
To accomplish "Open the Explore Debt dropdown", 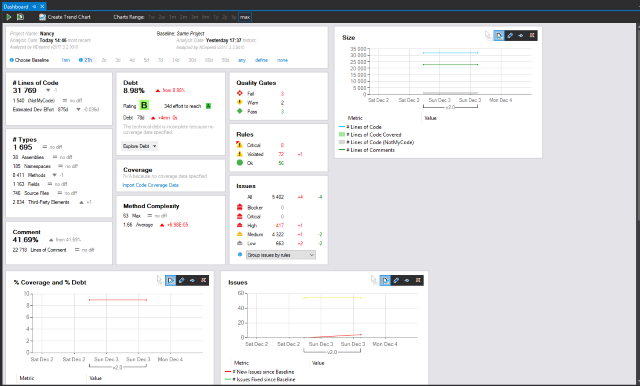I will point(139,146).
